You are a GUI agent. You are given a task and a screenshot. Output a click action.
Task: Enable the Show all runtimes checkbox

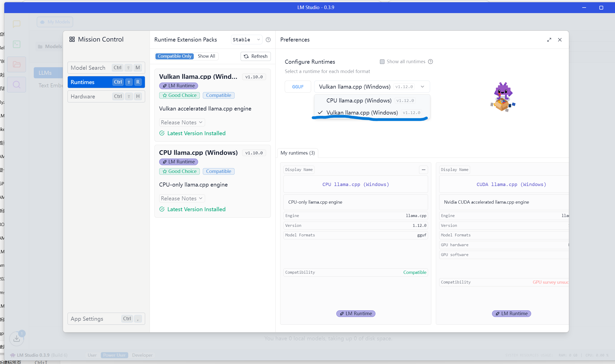click(382, 62)
